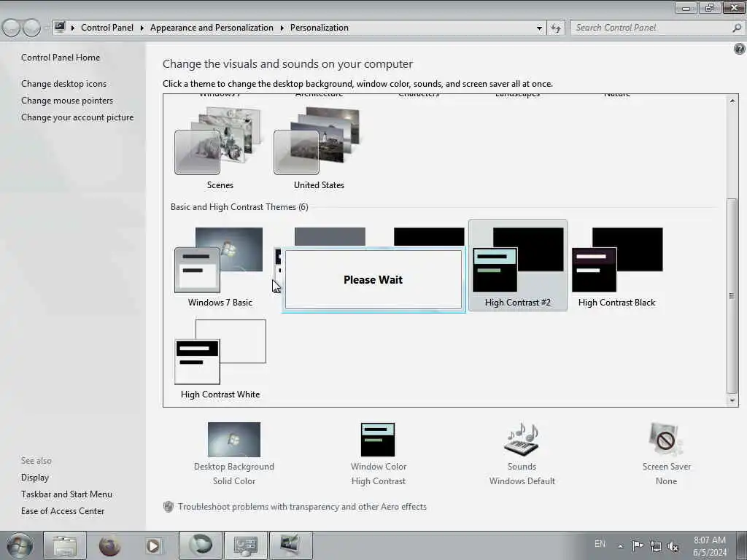
Task: Switch to the Personalization taskbar button
Action: click(x=290, y=545)
